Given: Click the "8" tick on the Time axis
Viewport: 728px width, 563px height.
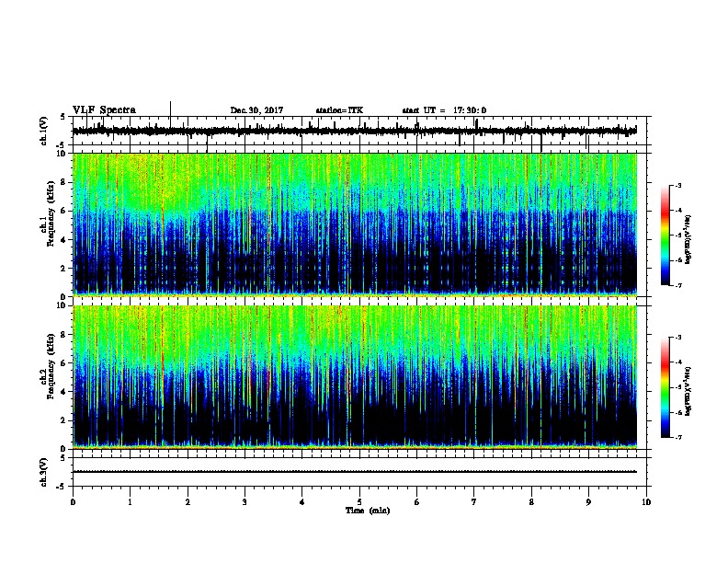Looking at the screenshot, I should [531, 502].
